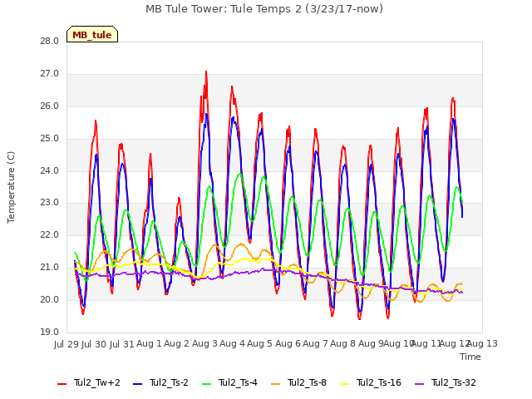Click the Aug 7 x-axis date label
The width and height of the screenshot is (532, 399).
click(x=315, y=343)
